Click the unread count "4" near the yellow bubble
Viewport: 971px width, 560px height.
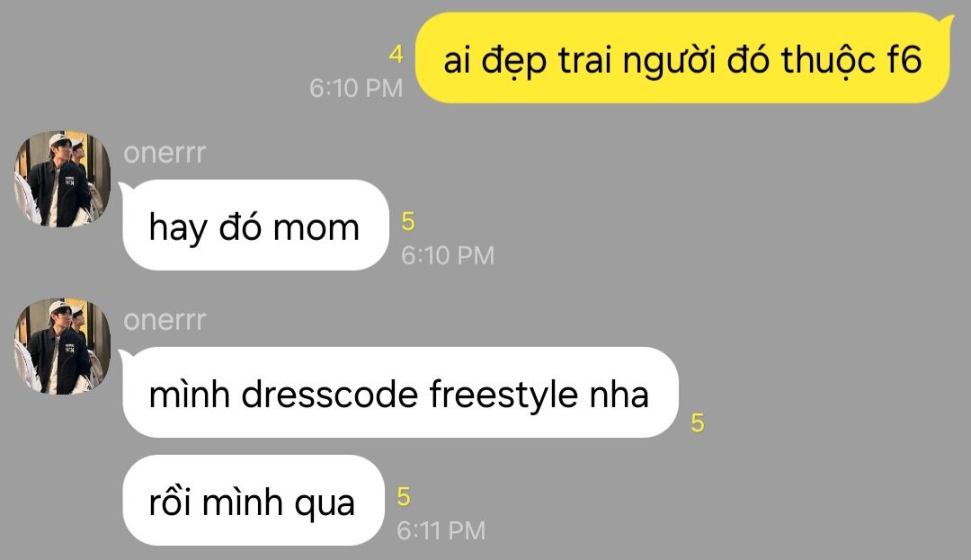[396, 55]
